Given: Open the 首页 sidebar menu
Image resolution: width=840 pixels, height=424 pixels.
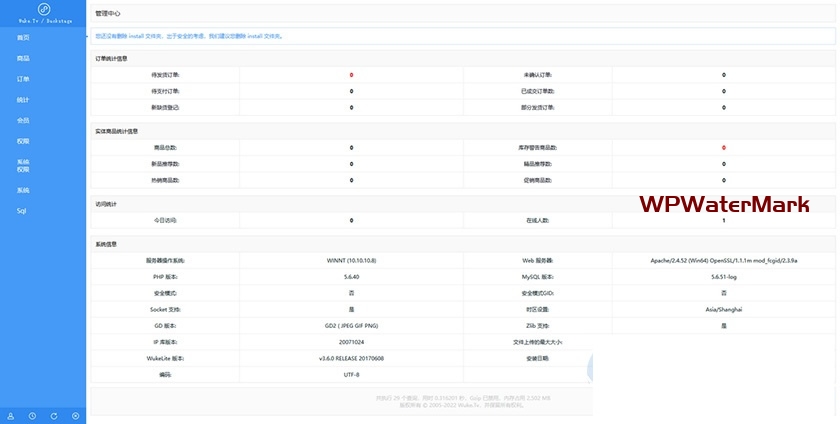Looking at the screenshot, I should coord(23,37).
